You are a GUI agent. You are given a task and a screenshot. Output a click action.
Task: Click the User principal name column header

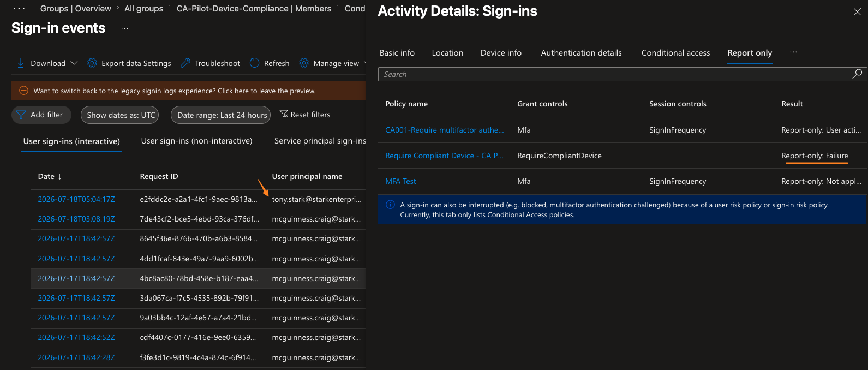click(307, 176)
